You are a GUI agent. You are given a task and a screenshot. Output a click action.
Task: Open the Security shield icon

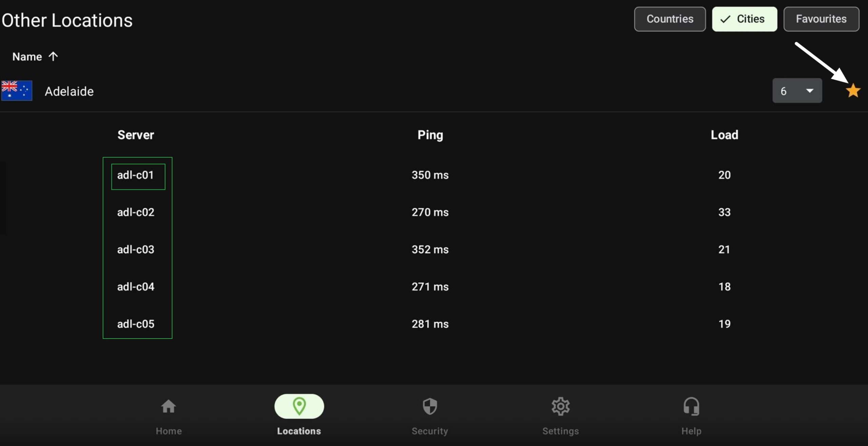tap(430, 406)
